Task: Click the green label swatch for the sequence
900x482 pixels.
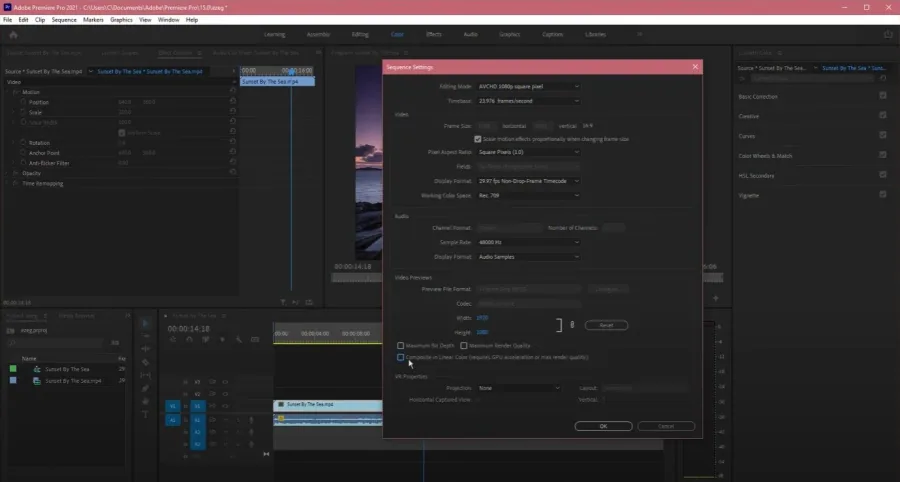Action: click(13, 369)
